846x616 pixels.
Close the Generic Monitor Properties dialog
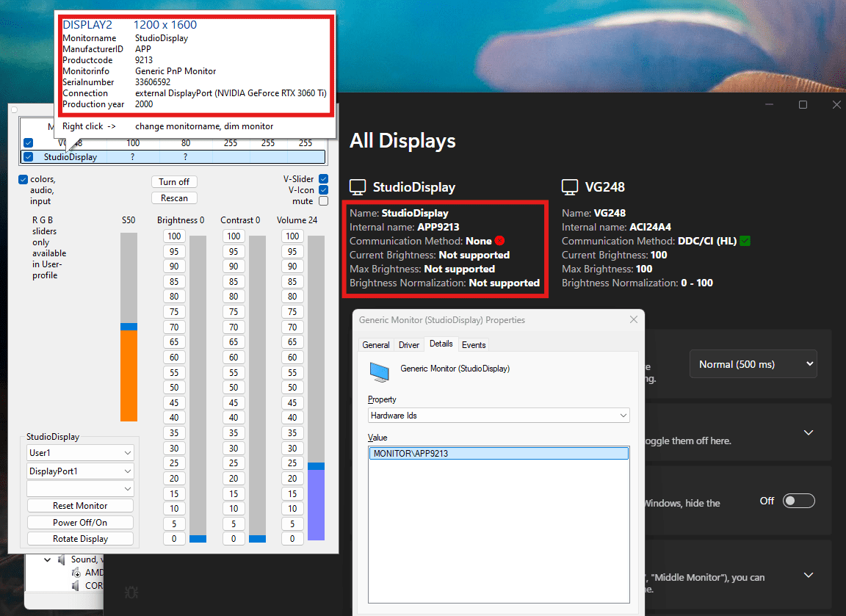[x=634, y=319]
